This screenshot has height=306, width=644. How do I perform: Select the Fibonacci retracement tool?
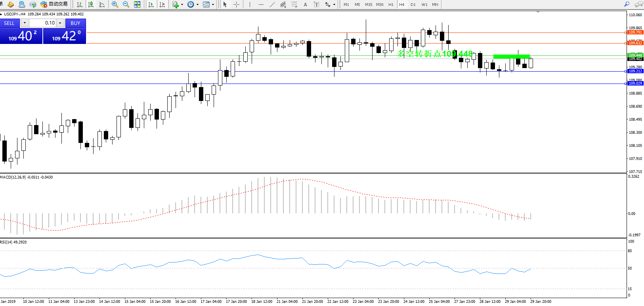(x=294, y=4)
